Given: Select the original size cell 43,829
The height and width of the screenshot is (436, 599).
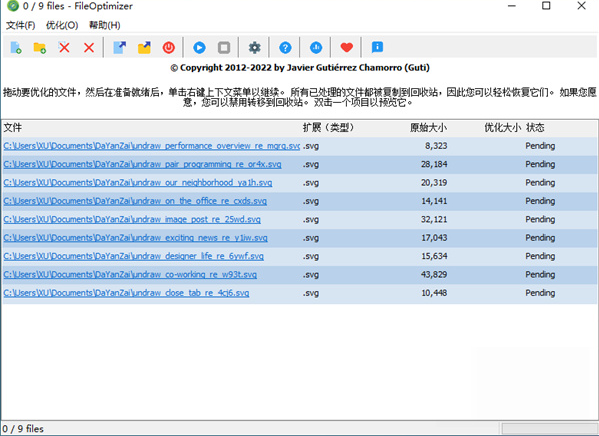Looking at the screenshot, I should coord(434,274).
